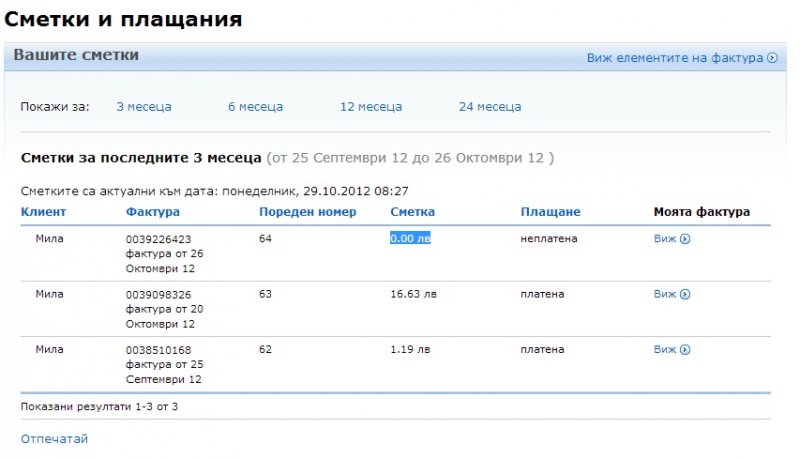Click 'Вашите сметки' panel heading

tap(76, 55)
